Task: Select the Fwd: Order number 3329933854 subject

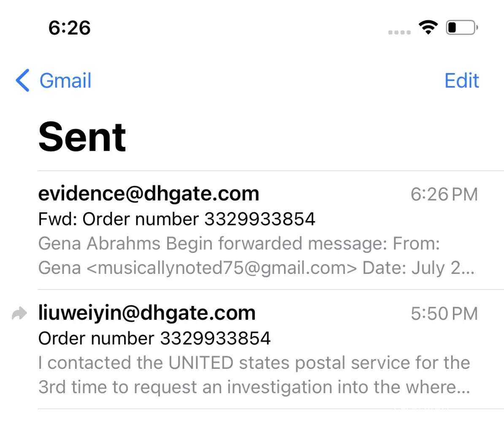Action: (x=177, y=219)
